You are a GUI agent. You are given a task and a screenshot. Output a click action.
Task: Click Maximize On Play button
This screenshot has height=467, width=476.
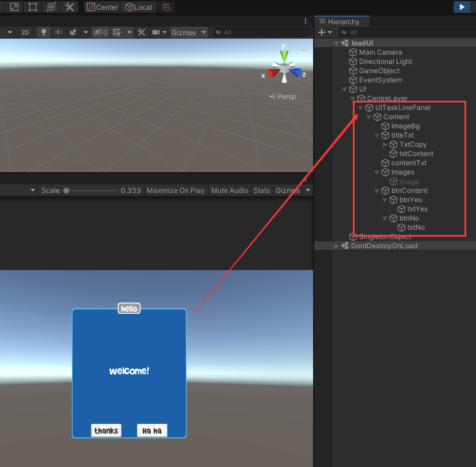pyautogui.click(x=176, y=191)
